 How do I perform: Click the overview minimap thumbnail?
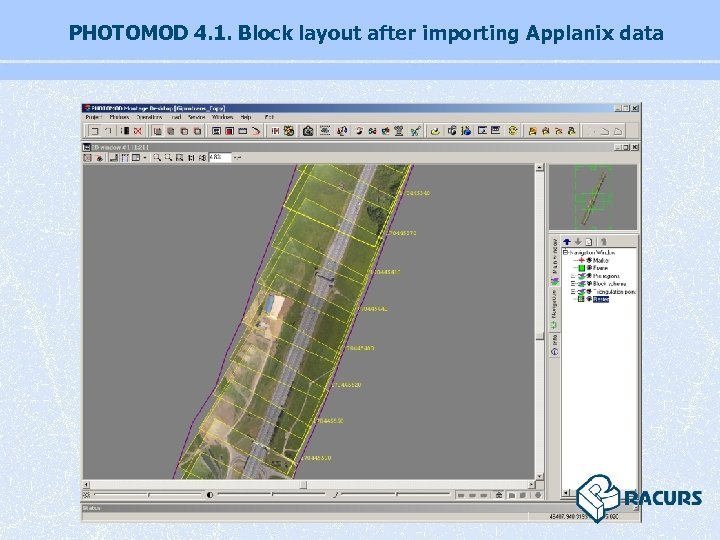coord(593,197)
